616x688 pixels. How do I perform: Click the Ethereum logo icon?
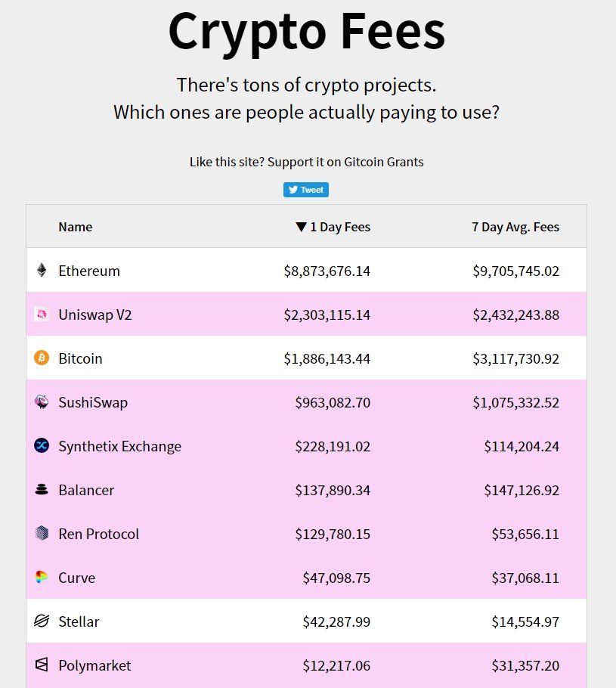pyautogui.click(x=42, y=270)
